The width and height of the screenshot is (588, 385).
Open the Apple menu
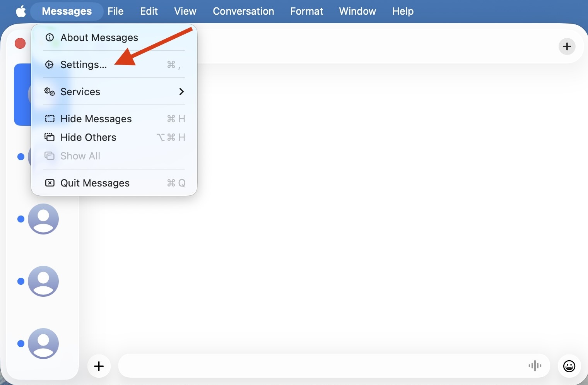(21, 11)
